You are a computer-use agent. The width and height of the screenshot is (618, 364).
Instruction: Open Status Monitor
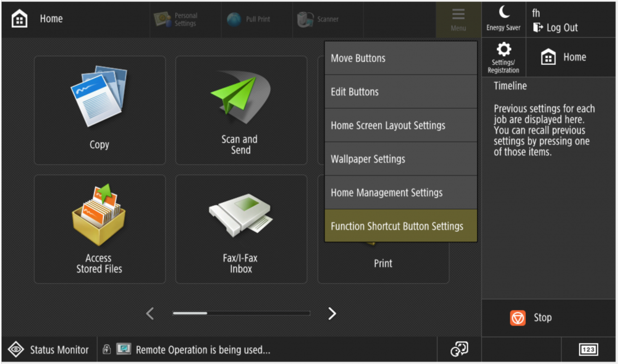click(49, 350)
